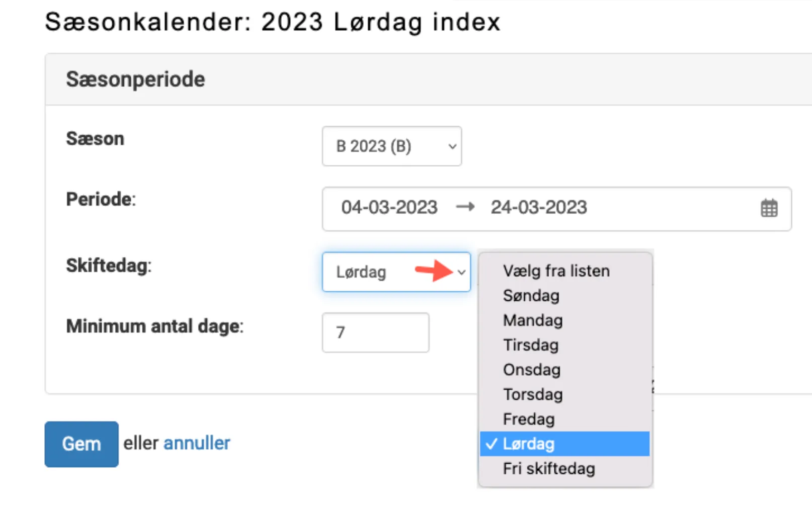The image size is (812, 512).
Task: Choose 'Fri skiftedag' at the bottom
Action: (x=548, y=468)
